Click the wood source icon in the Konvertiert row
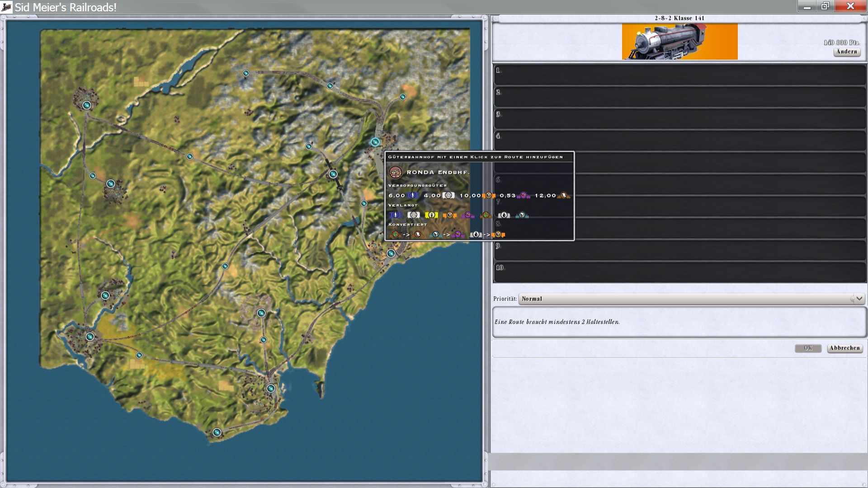This screenshot has width=868, height=488. point(395,235)
